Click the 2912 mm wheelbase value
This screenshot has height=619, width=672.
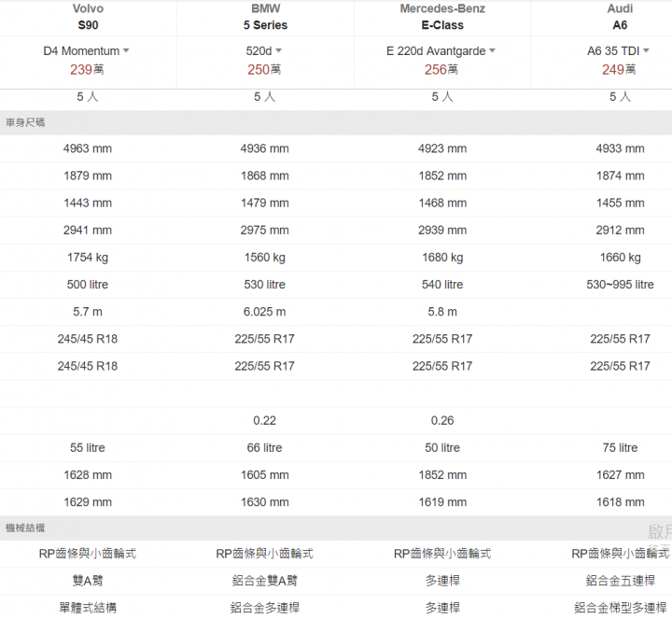pos(620,231)
